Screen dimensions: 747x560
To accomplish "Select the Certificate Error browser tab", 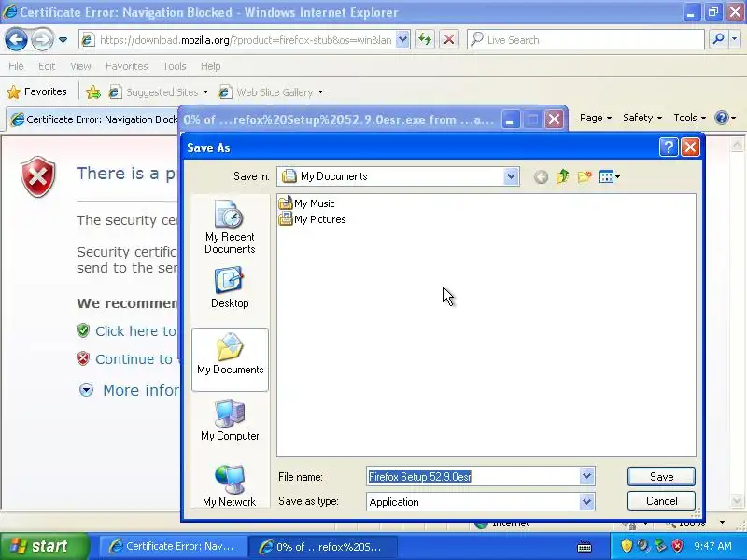I will point(92,119).
